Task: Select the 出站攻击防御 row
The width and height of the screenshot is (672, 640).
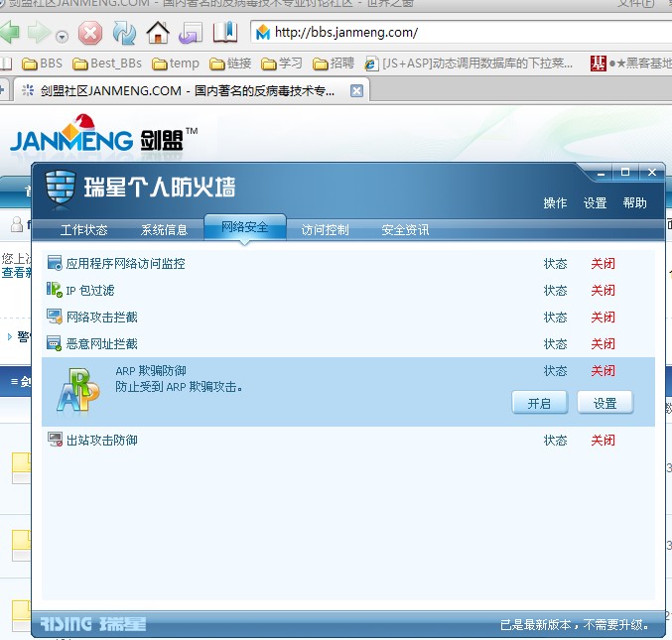Action: coord(348,440)
